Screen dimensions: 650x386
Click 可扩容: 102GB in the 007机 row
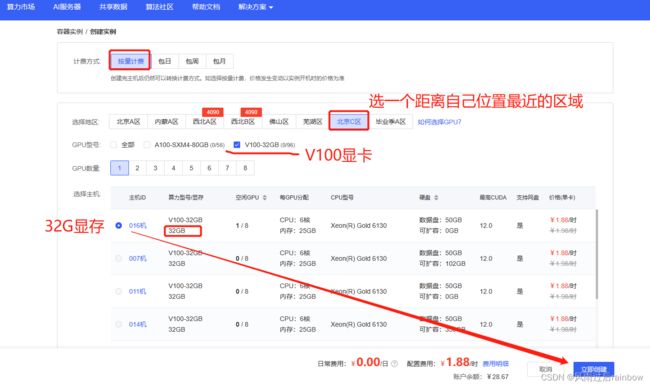[x=442, y=264]
